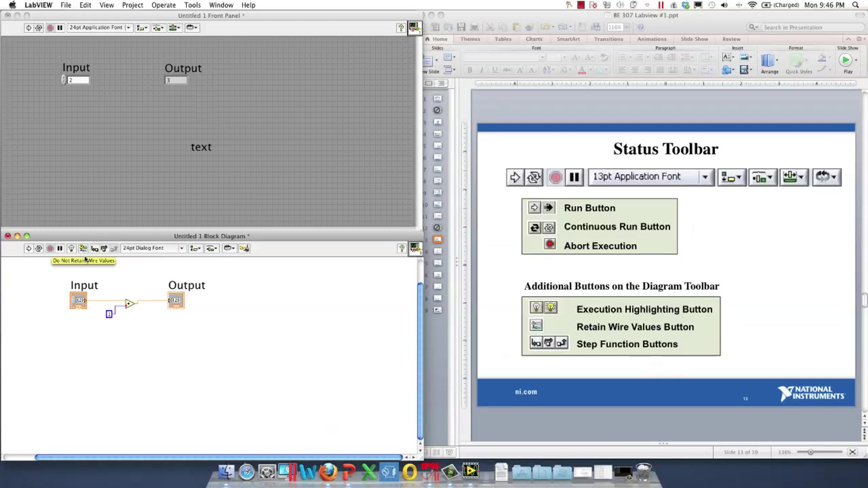Click the Step Into button in Block Diagram toolbar
This screenshot has height=488, width=868.
[x=95, y=248]
